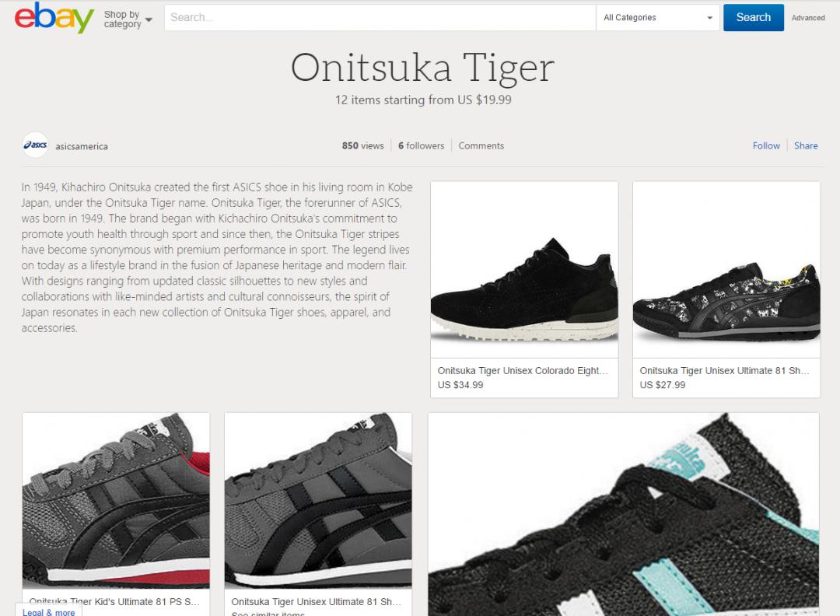Click the eBay logo
The width and height of the screenshot is (840, 616).
54,18
